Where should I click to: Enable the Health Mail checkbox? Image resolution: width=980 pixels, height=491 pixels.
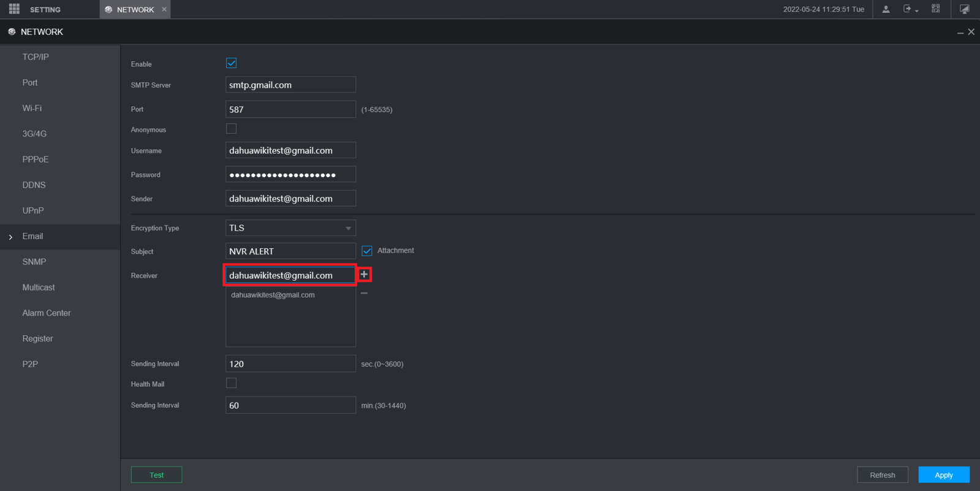point(231,383)
